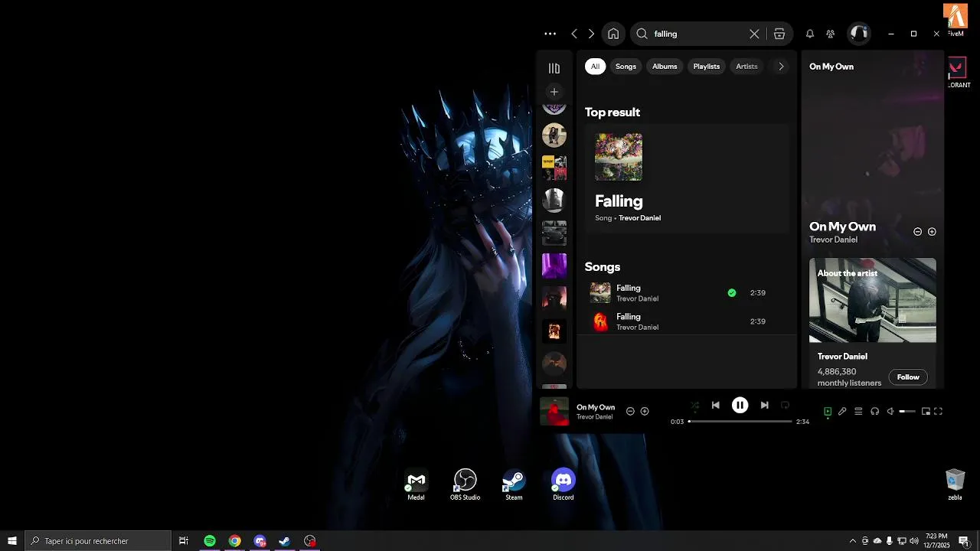Image resolution: width=980 pixels, height=551 pixels.
Task: Open Connect to a device headphones icon
Action: [x=874, y=412]
